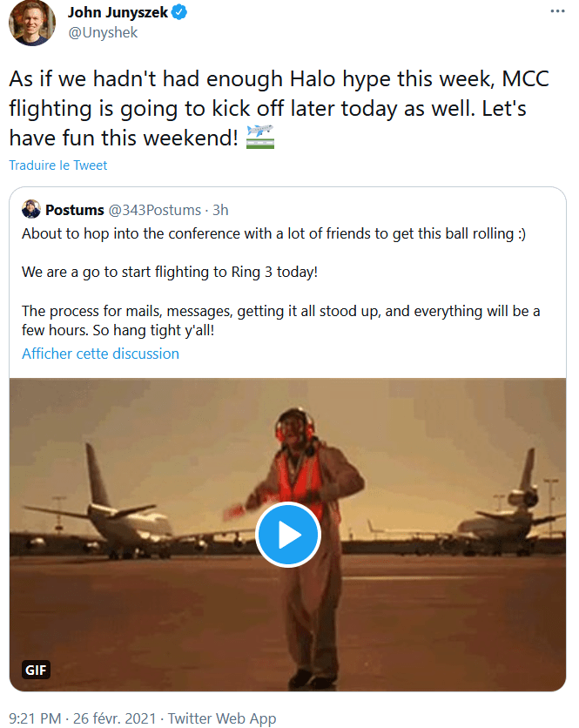The height and width of the screenshot is (728, 579).
Task: Click the @Unyshek handle
Action: [x=103, y=32]
